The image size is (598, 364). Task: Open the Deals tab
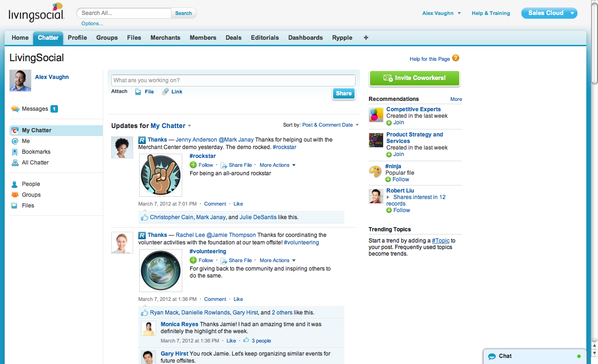pos(234,38)
